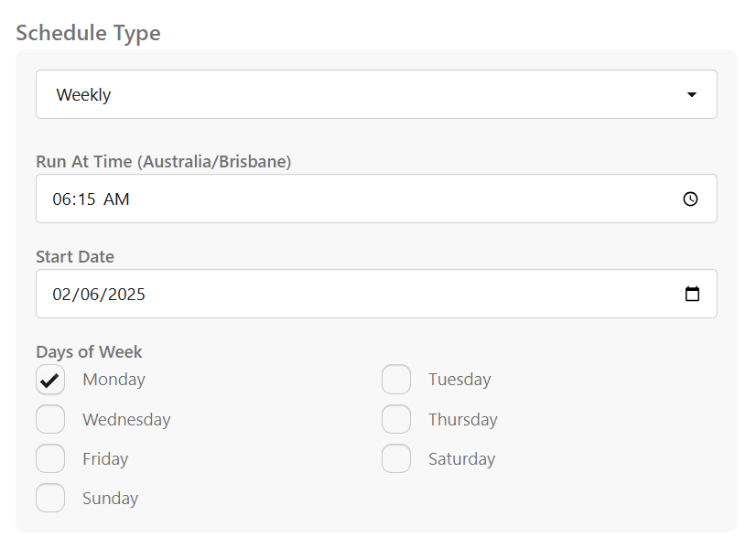
Task: Check the Sunday checkbox
Action: 49,498
